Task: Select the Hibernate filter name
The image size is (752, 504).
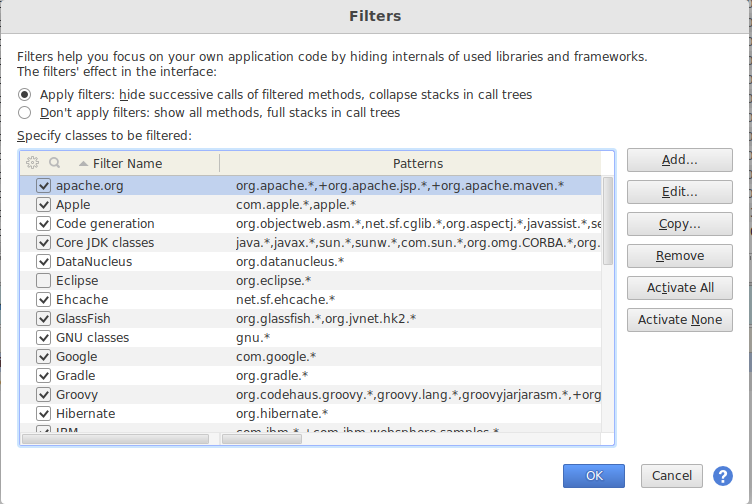Action: tap(85, 413)
